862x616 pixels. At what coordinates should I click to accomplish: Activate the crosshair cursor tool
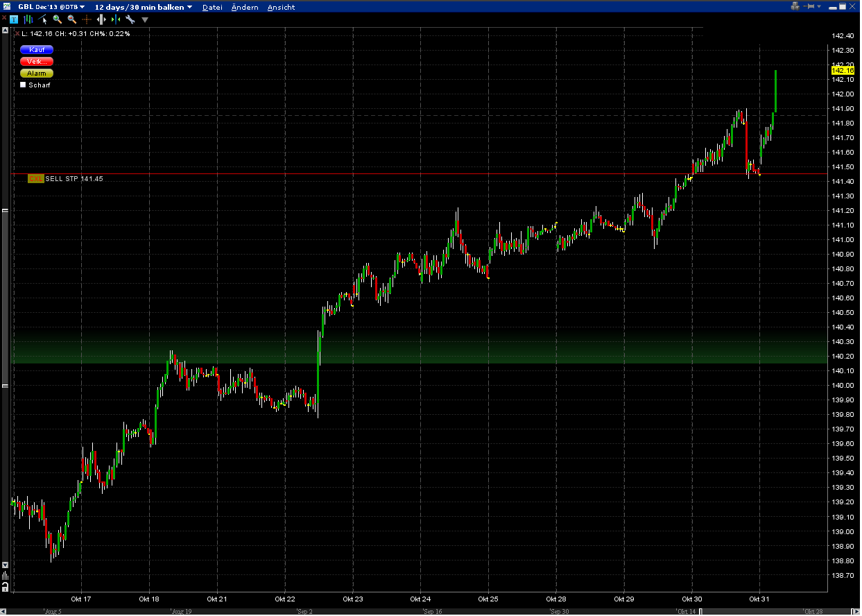(87, 19)
